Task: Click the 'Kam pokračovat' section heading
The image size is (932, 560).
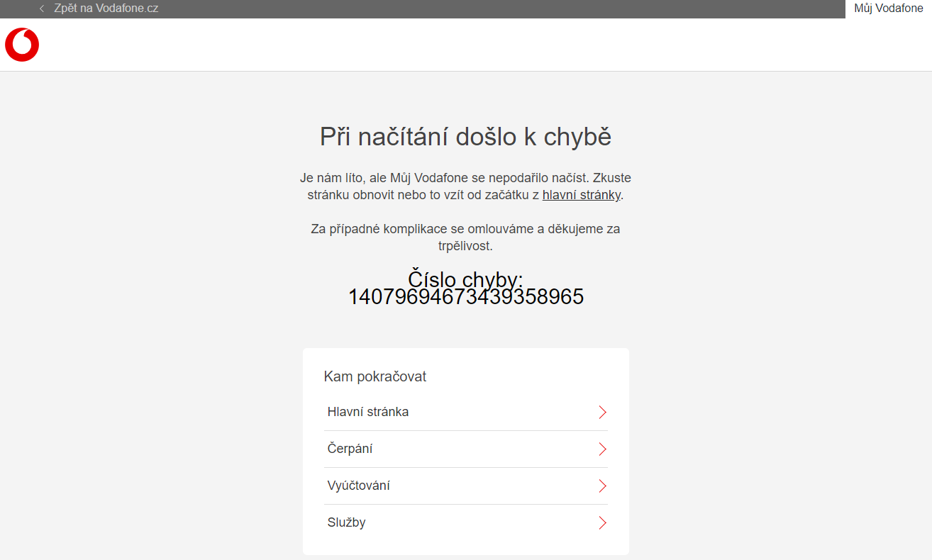Action: pyautogui.click(x=375, y=376)
